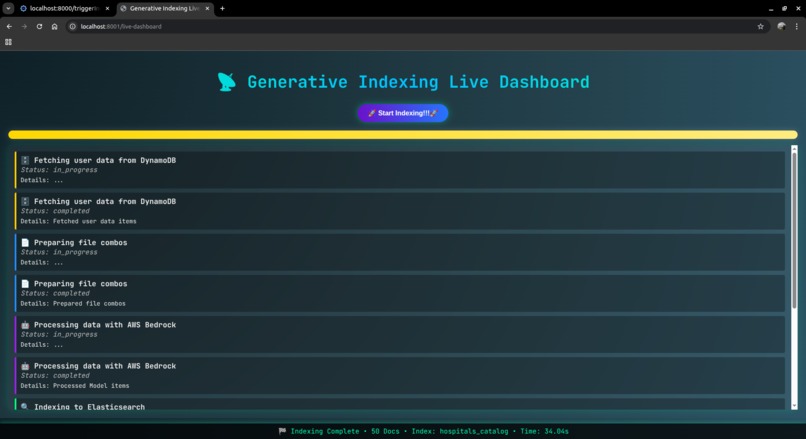Screen dimensions: 806x439
Task: Close the localhost:8000 tab
Action: pyautogui.click(x=107, y=8)
